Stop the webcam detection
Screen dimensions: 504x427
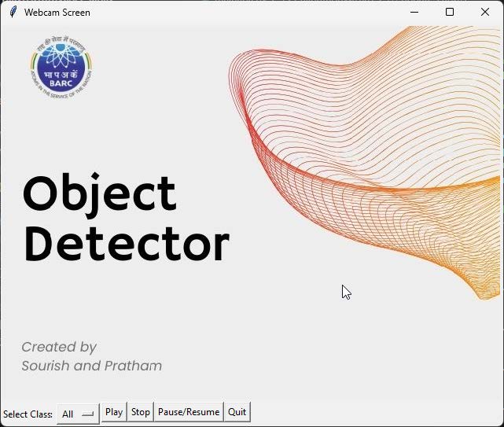[x=141, y=412]
